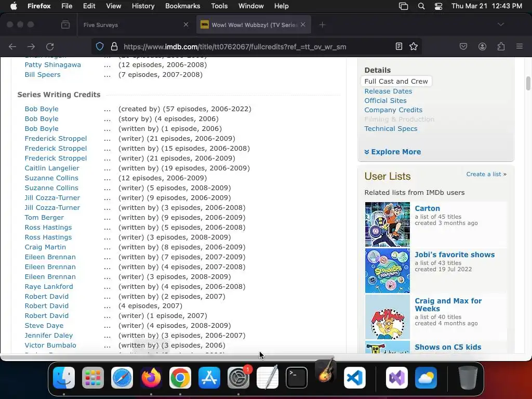Viewport: 532px width, 399px height.
Task: Bookmark this page with the star icon
Action: point(413,46)
